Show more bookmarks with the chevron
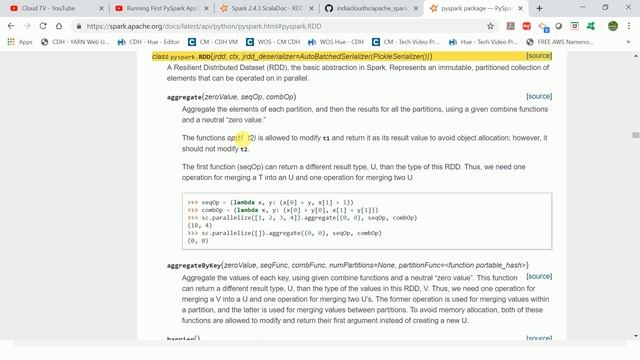This screenshot has width=640, height=360. [x=628, y=42]
